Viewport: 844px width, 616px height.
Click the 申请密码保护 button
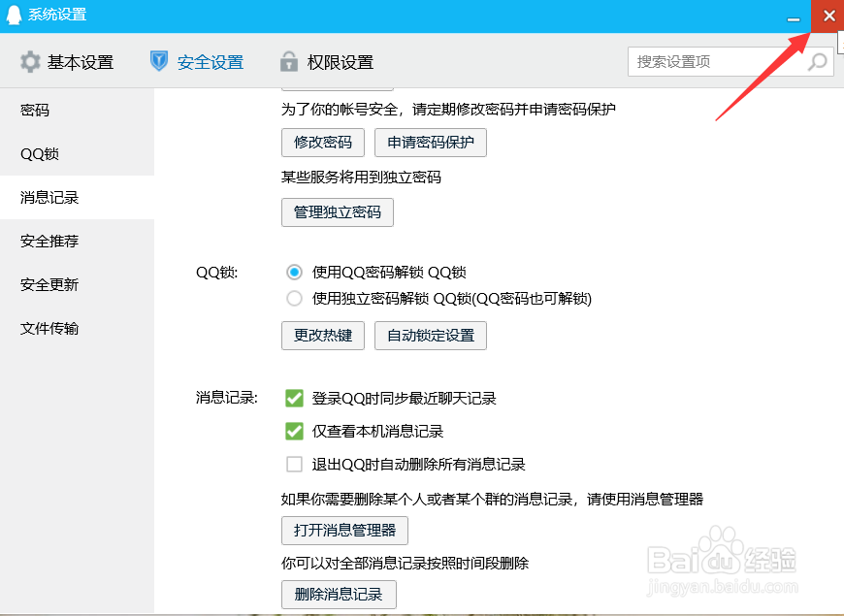coord(431,143)
